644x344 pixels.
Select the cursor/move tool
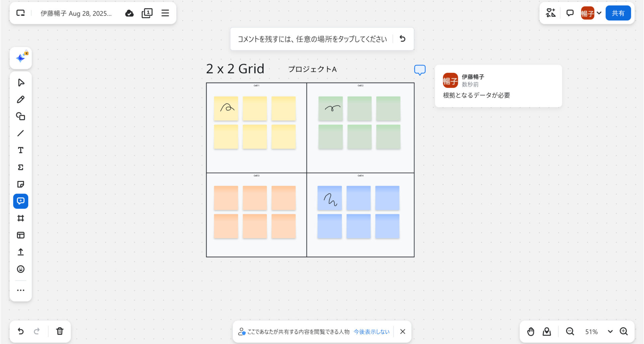coord(21,83)
